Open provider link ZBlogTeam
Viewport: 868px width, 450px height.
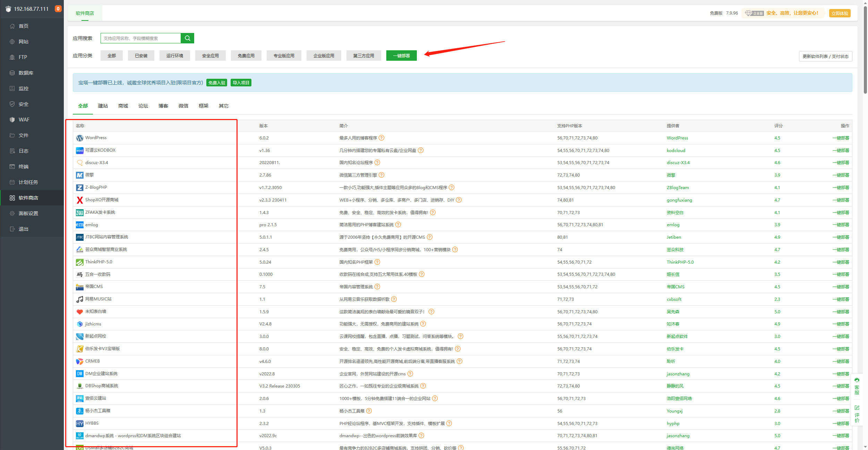click(678, 188)
